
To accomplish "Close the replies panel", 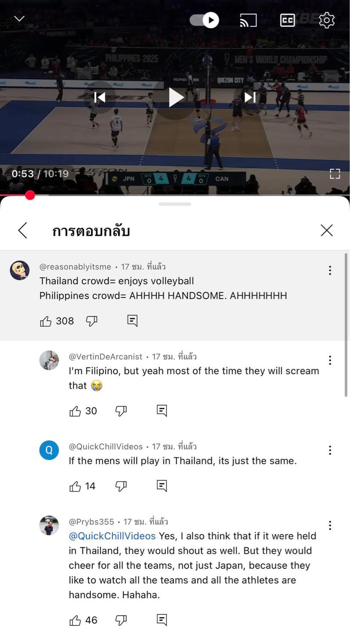I will (x=327, y=231).
